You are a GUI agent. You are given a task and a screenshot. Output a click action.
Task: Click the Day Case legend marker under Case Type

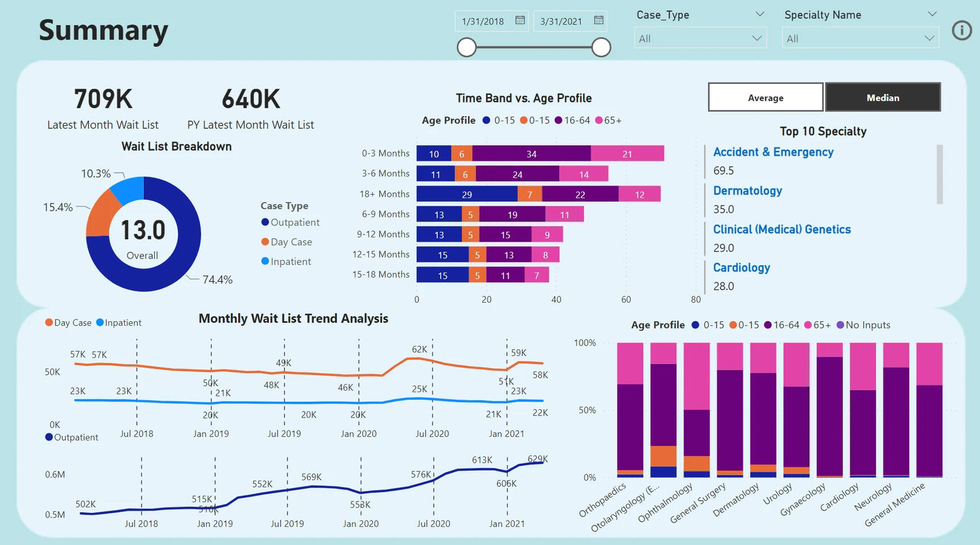coord(265,242)
